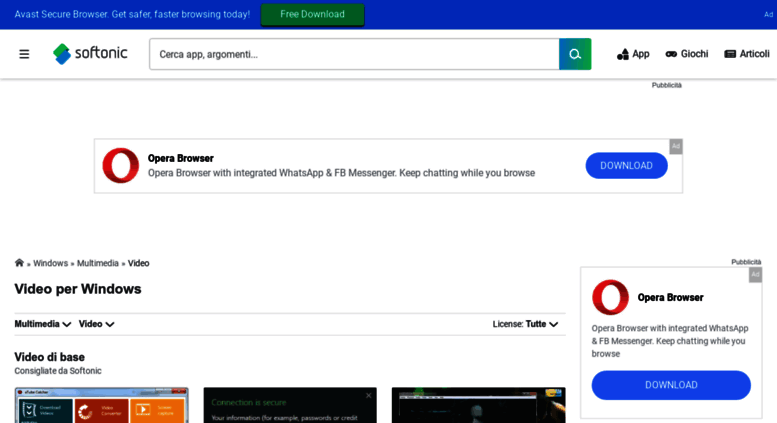Click the App icon in header

[x=622, y=54]
